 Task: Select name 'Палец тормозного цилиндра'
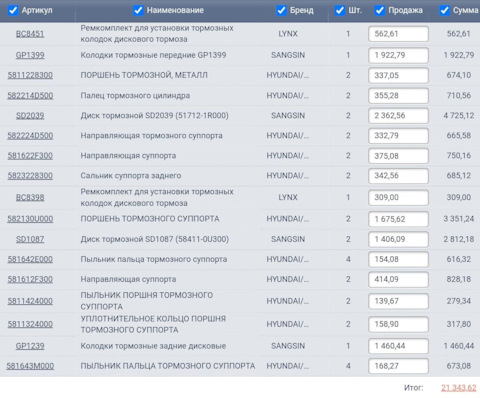pos(135,96)
